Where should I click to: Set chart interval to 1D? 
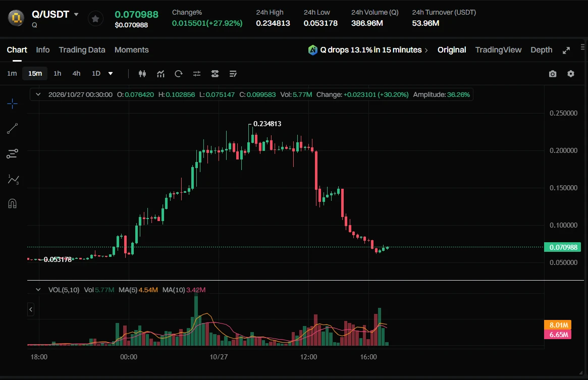96,74
